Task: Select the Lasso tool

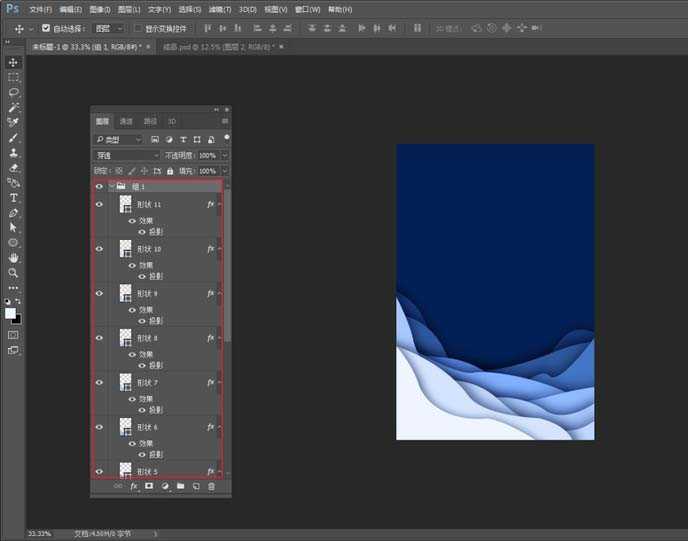Action: [x=14, y=92]
